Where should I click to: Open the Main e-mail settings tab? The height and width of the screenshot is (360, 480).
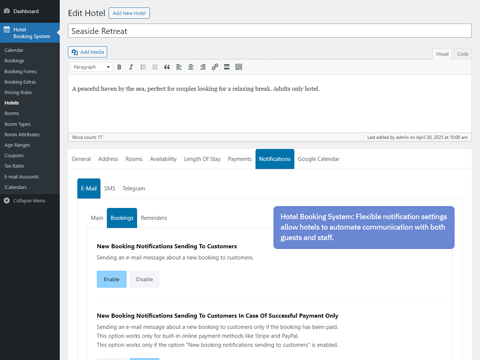point(97,218)
